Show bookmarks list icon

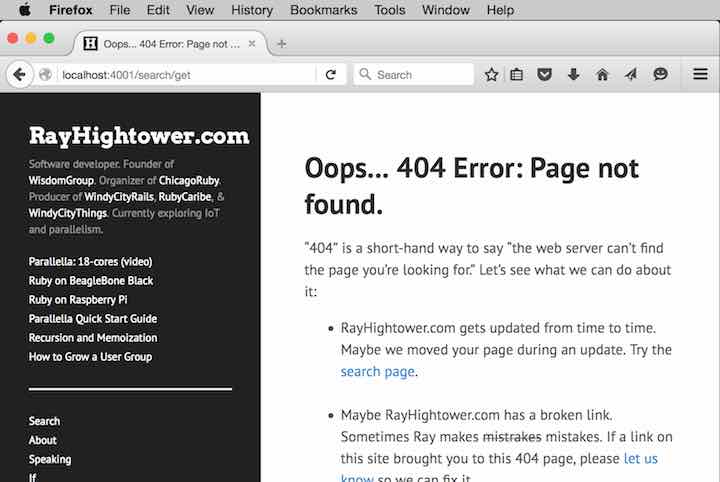coord(517,74)
